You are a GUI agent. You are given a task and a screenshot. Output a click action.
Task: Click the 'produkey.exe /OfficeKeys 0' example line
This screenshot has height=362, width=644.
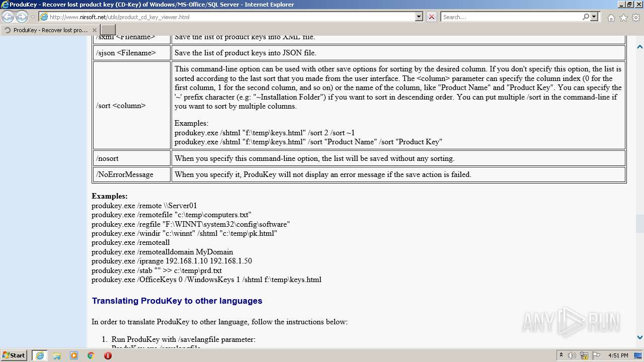tap(206, 280)
